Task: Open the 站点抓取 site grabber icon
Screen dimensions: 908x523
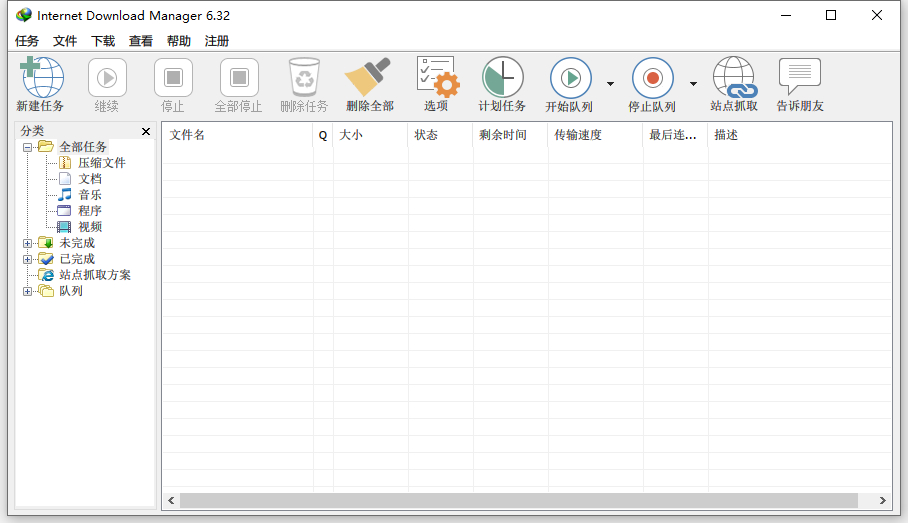Action: click(x=735, y=76)
